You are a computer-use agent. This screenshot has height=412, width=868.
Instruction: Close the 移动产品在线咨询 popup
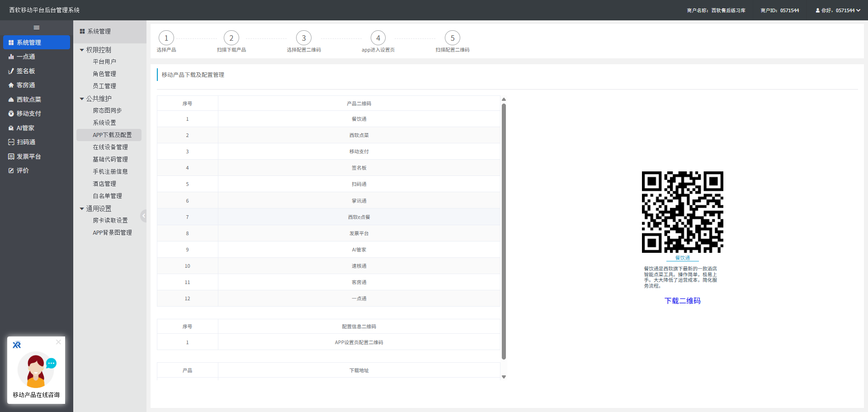[58, 342]
